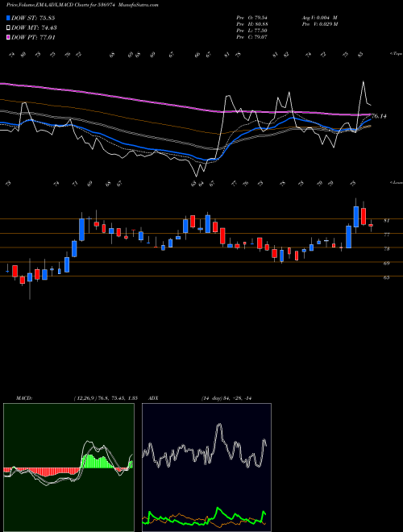Click the latest small red candlestick
Image resolution: width=403 pixels, height=532 pixels.
371,225
